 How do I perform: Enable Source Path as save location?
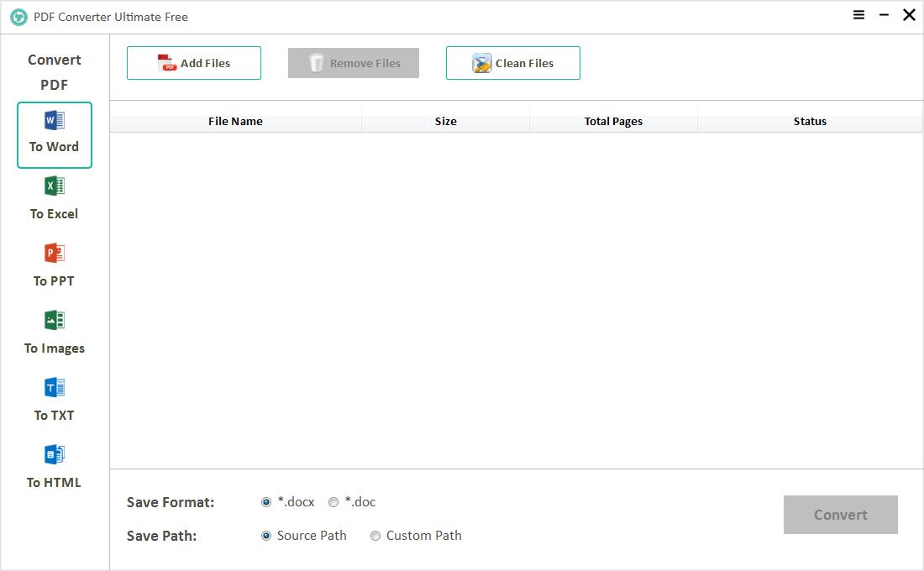[265, 535]
